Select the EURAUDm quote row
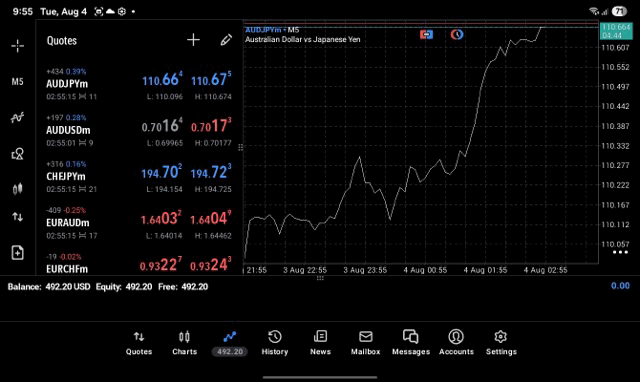This screenshot has width=640, height=382. click(139, 223)
